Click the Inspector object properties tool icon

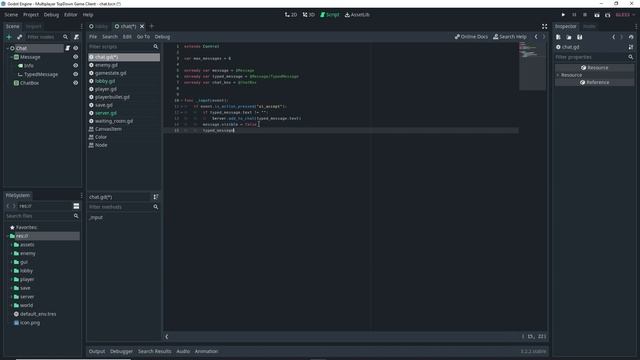click(631, 47)
